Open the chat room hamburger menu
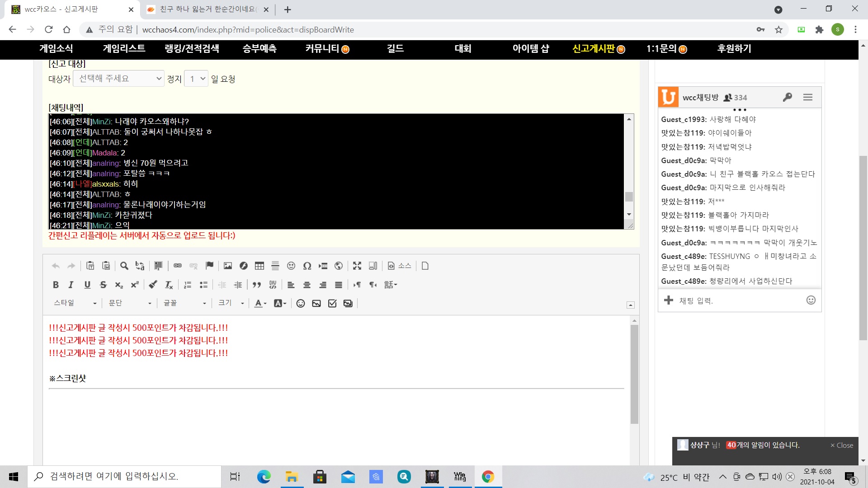The width and height of the screenshot is (868, 488). click(808, 97)
